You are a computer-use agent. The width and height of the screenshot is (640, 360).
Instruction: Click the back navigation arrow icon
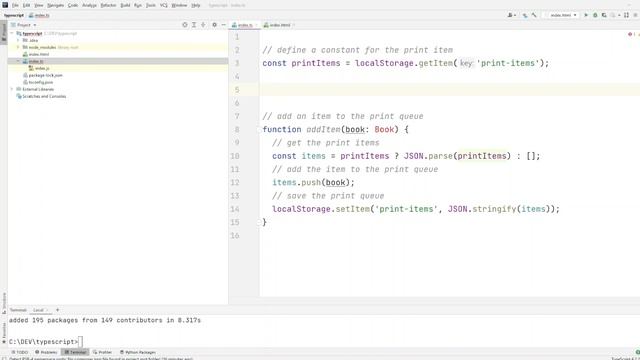click(525, 15)
